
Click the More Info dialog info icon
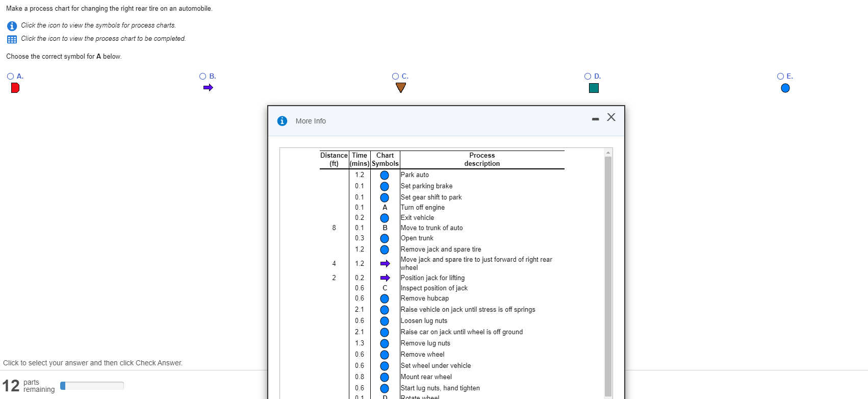282,121
